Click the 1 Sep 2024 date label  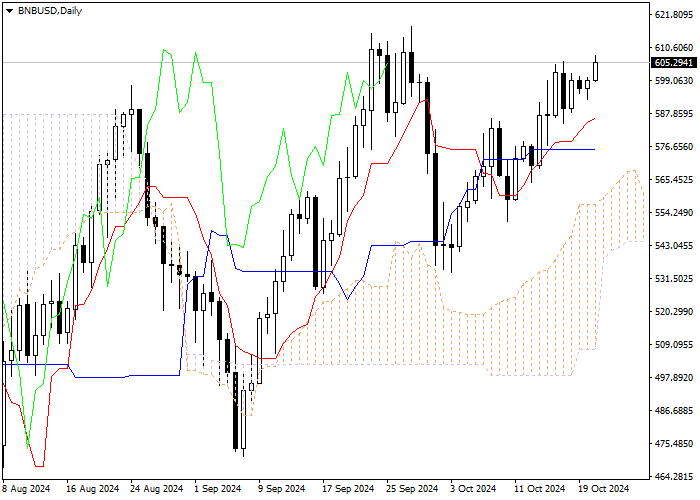pyautogui.click(x=219, y=489)
